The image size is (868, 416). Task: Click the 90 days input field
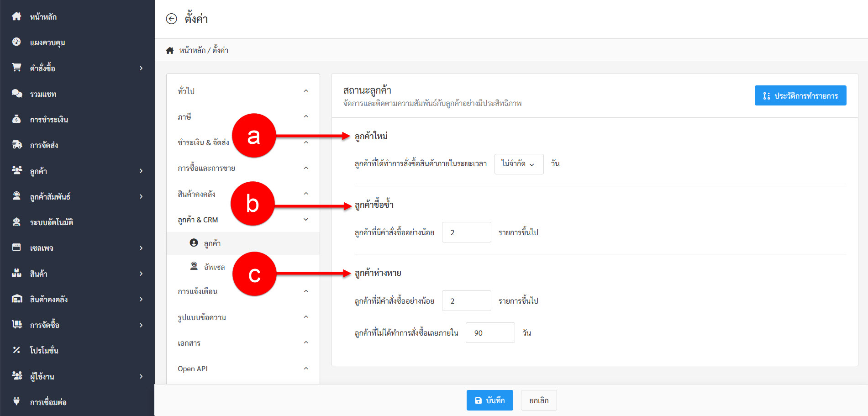point(490,333)
